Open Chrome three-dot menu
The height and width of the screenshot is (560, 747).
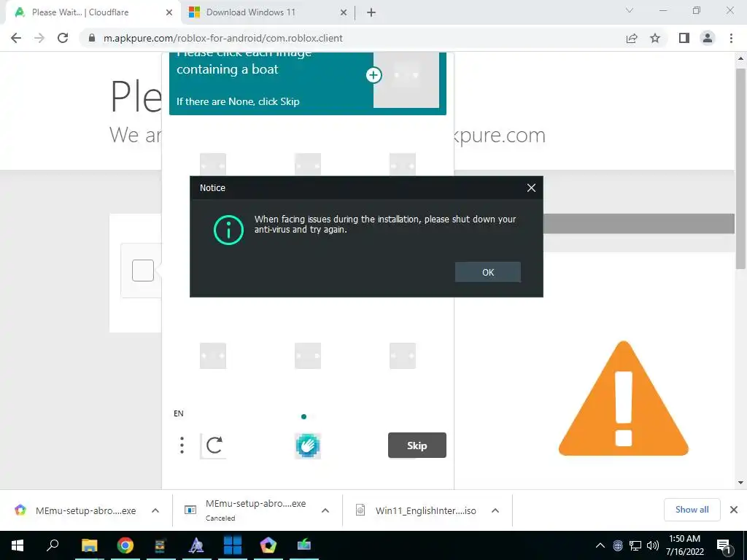click(731, 38)
